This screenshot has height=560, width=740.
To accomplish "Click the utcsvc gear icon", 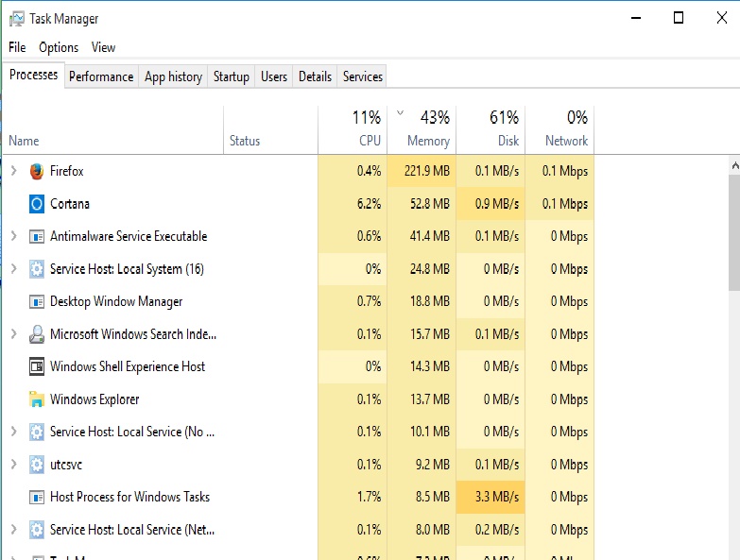I will click(37, 465).
